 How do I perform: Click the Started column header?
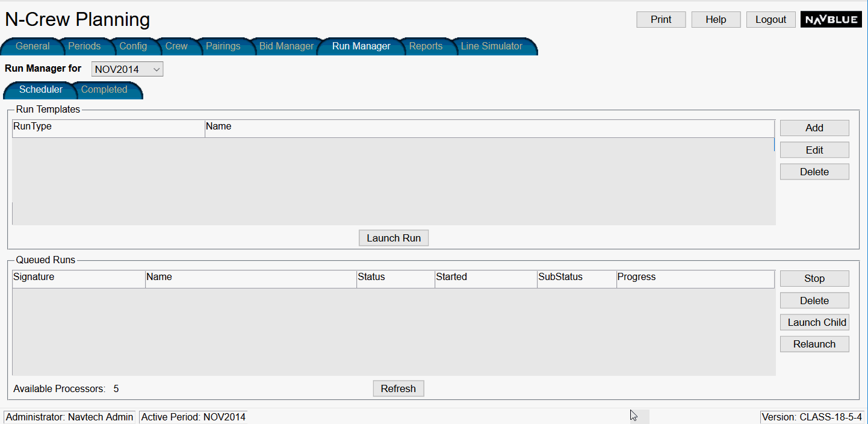point(486,279)
